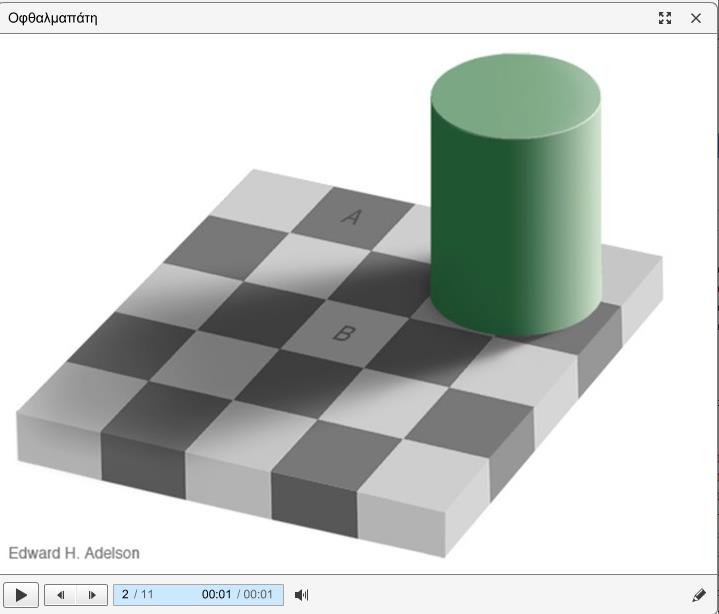Viewport: 719px width, 614px height.
Task: Open the pencil edit tool
Action: pos(698,595)
